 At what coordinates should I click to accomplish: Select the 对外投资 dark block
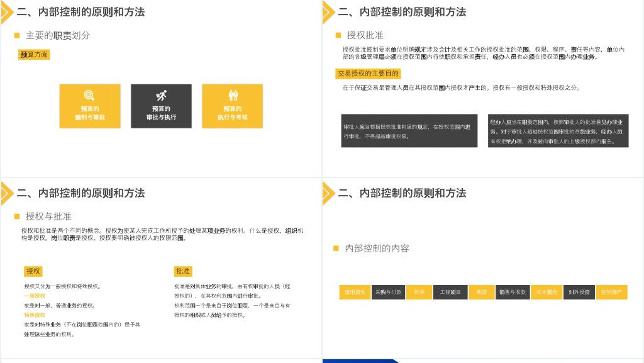point(579,292)
